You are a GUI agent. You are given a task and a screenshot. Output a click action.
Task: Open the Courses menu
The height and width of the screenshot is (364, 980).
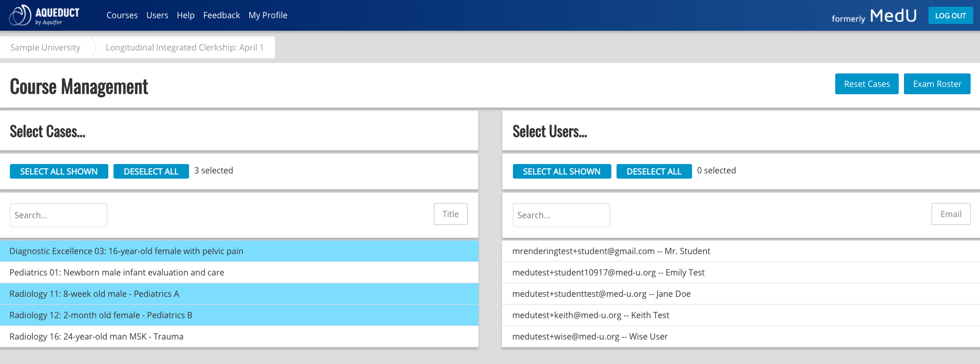tap(122, 16)
